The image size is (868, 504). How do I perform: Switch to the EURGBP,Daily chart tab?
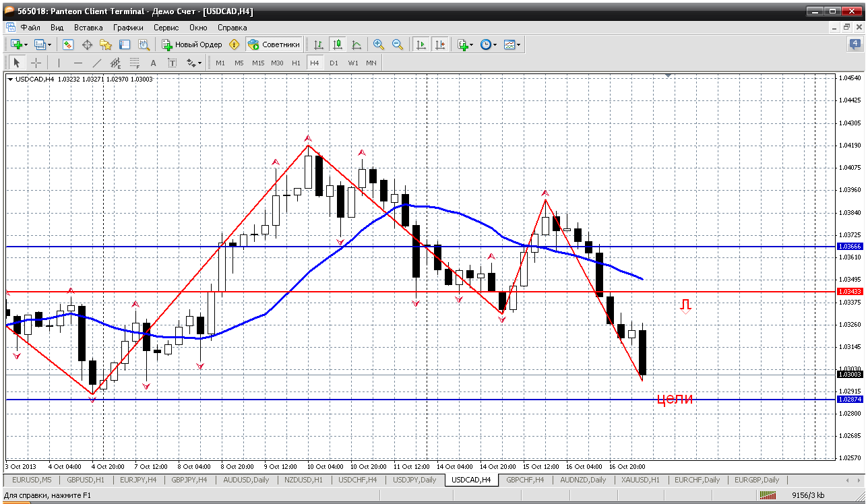coord(755,480)
